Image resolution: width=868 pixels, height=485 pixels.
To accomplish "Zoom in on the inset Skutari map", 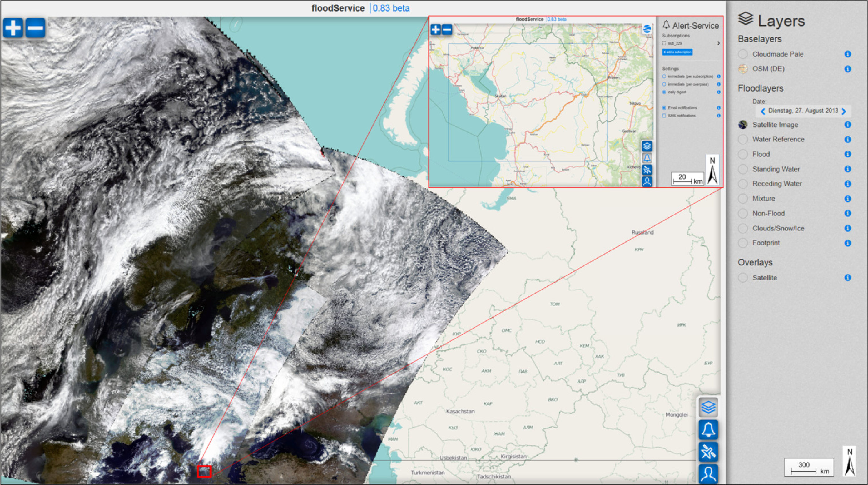I will pos(436,30).
